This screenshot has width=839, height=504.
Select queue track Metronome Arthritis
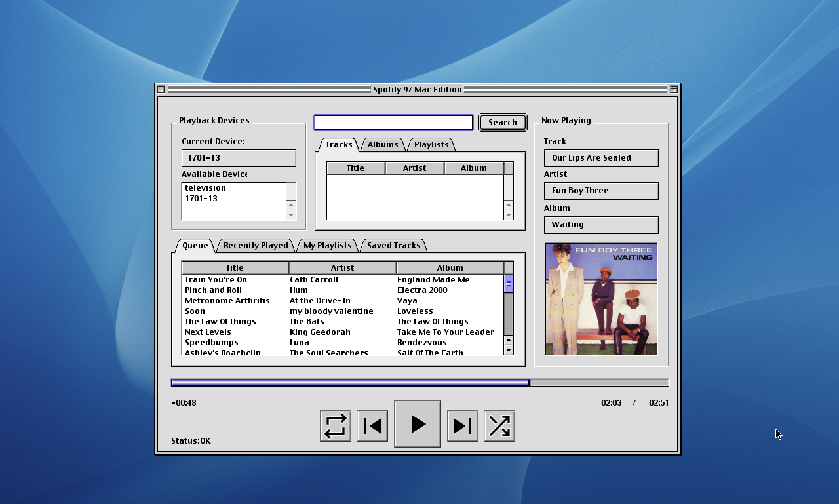coord(227,301)
